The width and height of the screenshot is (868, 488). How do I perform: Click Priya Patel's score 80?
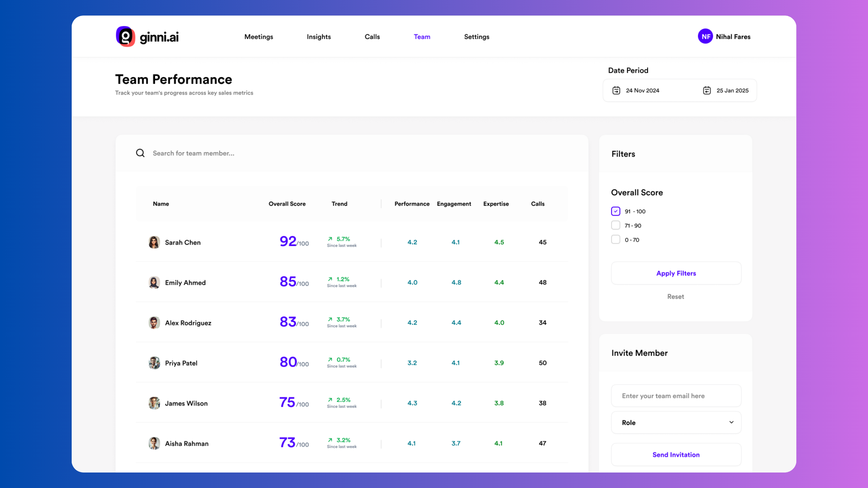coord(288,362)
